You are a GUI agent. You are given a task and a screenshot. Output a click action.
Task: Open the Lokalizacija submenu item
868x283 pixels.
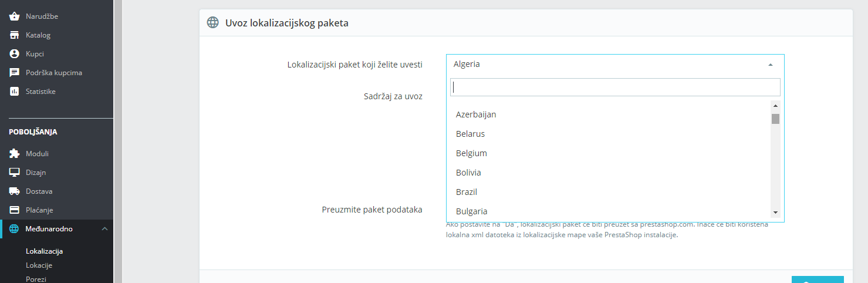[44, 251]
